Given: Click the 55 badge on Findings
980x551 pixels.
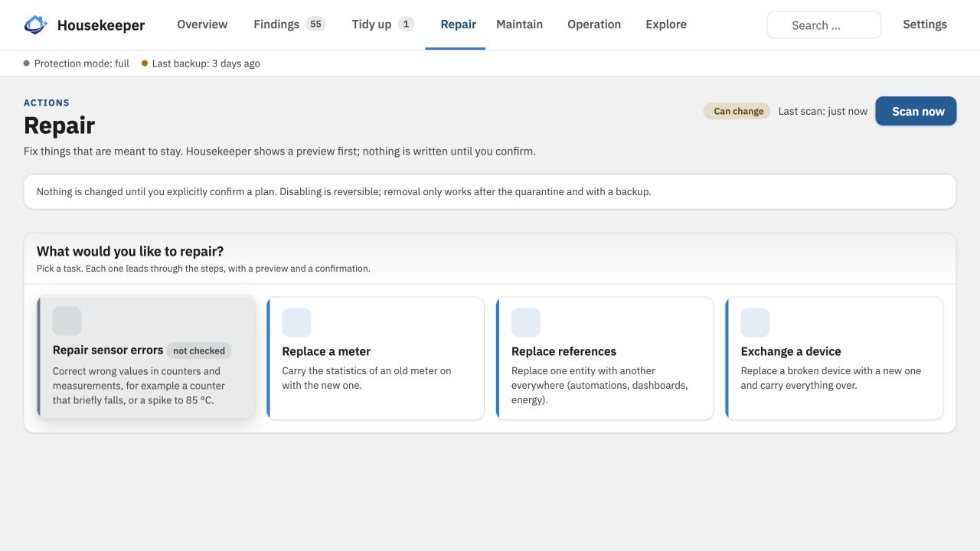Looking at the screenshot, I should pos(315,24).
